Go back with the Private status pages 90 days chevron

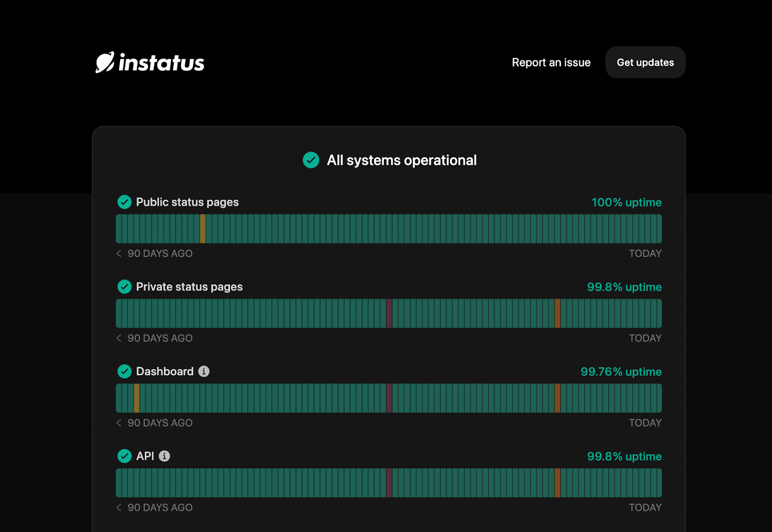pos(119,338)
